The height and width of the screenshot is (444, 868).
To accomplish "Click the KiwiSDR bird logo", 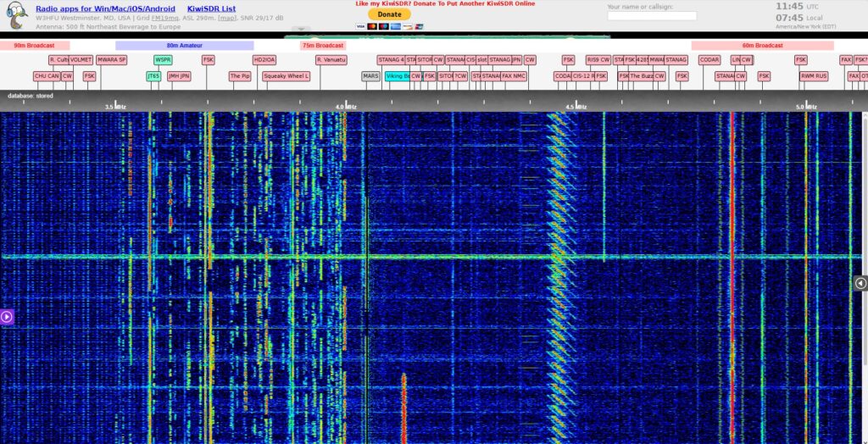I will (17, 15).
